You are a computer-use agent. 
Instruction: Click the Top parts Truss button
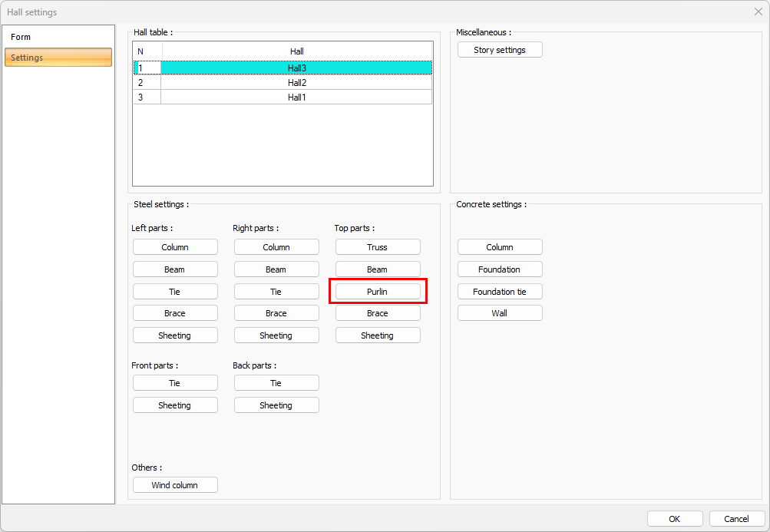coord(378,247)
